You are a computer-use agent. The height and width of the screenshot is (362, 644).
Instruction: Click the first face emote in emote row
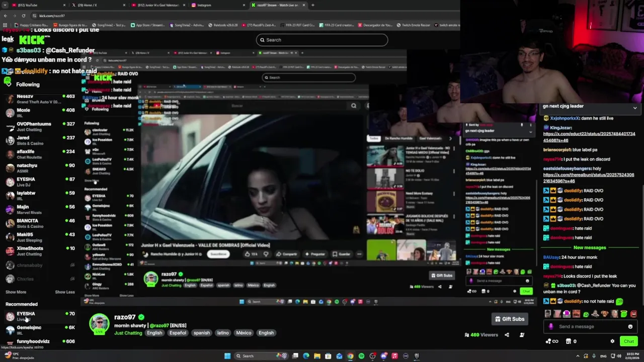[x=548, y=314]
